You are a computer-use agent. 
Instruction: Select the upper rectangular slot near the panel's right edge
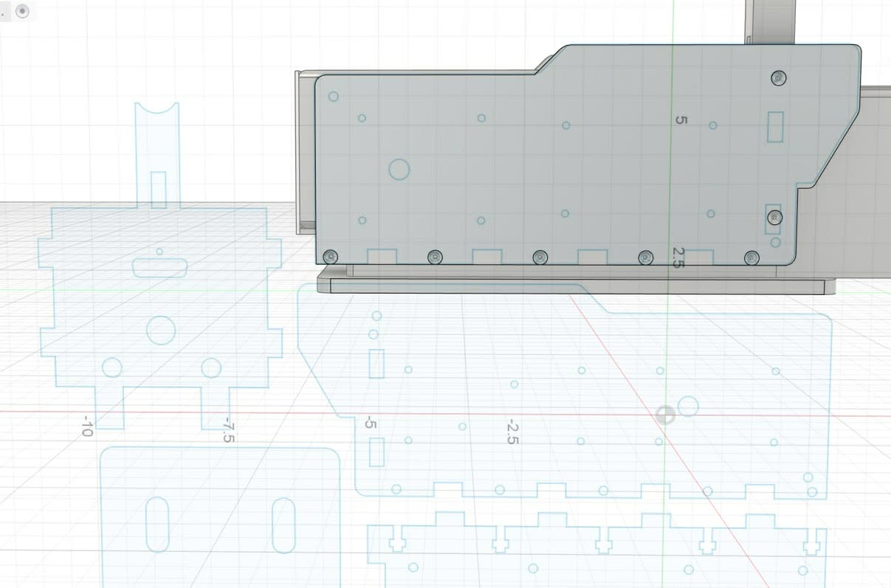click(775, 126)
